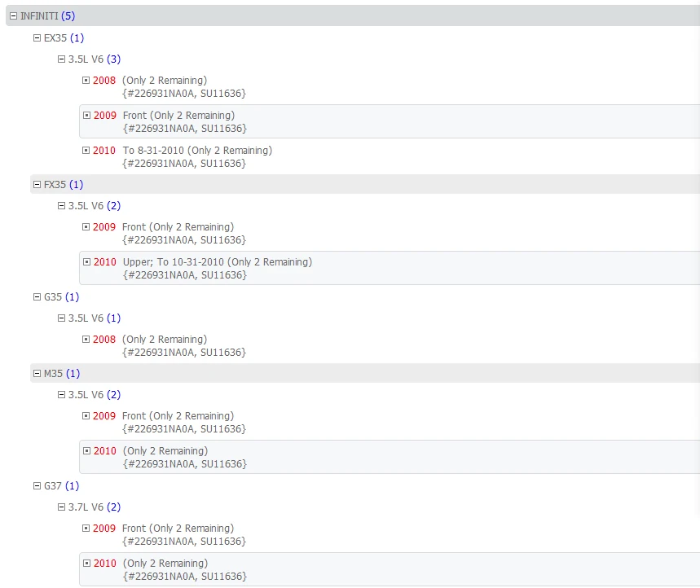
Task: Expand details icon for EX35 2008
Action: 86,81
